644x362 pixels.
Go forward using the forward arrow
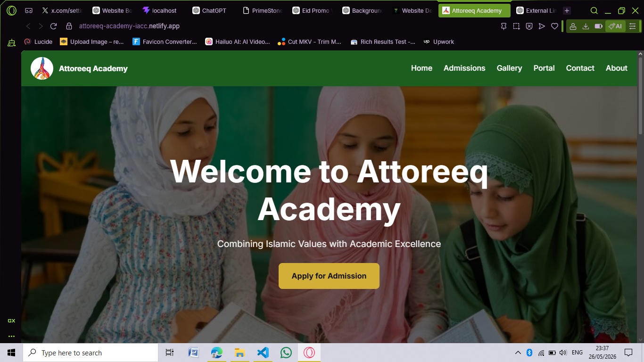click(41, 26)
